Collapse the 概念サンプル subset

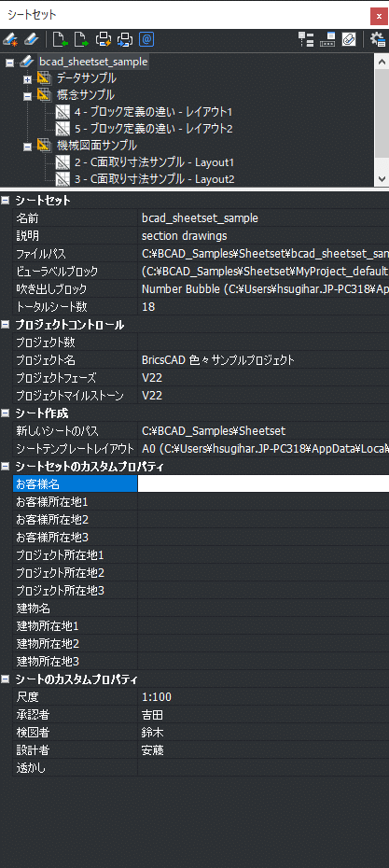coord(28,96)
